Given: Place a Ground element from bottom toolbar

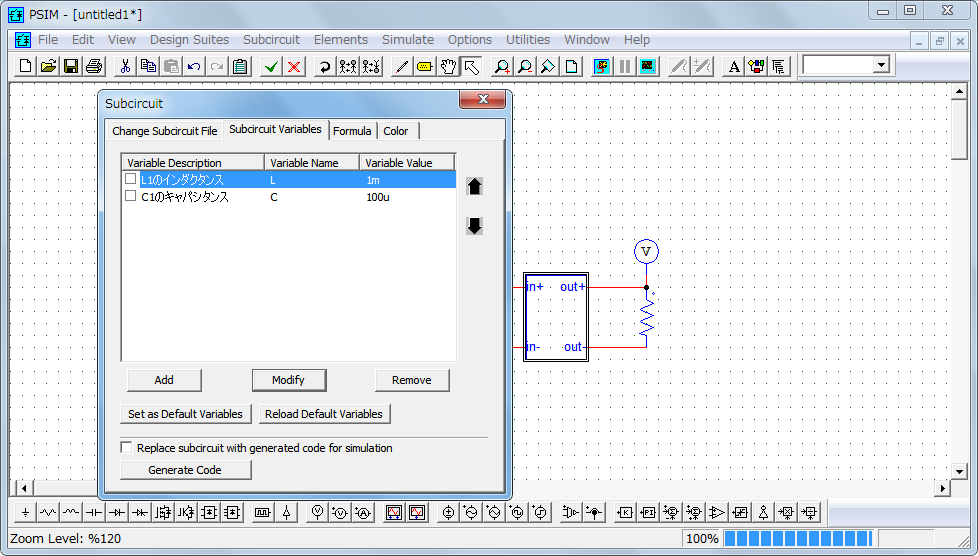Looking at the screenshot, I should click(26, 513).
